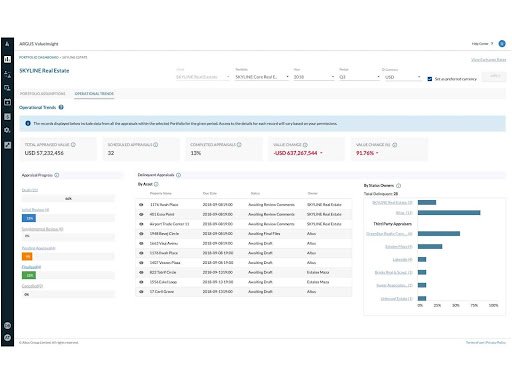The height and width of the screenshot is (384, 512).
Task: Open the dashboard chart icon in sidebar
Action: pos(7,59)
